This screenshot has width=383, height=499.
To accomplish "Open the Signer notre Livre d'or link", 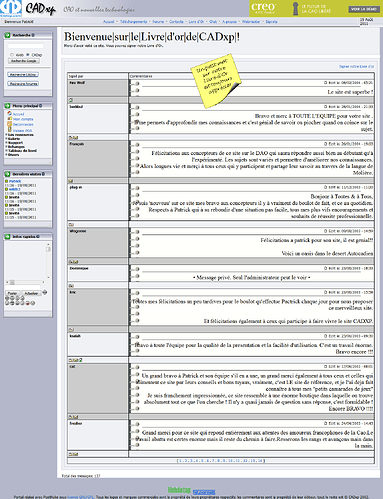I will (x=356, y=67).
